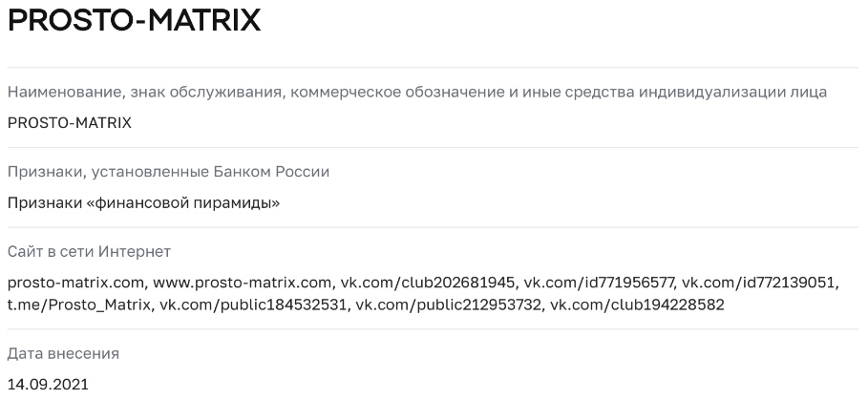868x400 pixels.
Task: Click the 'Наименование, знак обслуживания' field label
Action: coord(416,93)
